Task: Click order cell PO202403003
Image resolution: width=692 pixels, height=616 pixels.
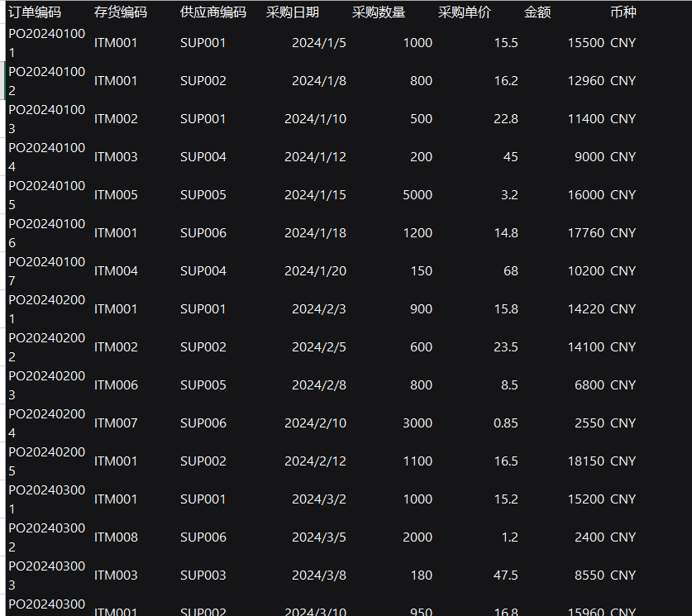Action: coord(47,575)
